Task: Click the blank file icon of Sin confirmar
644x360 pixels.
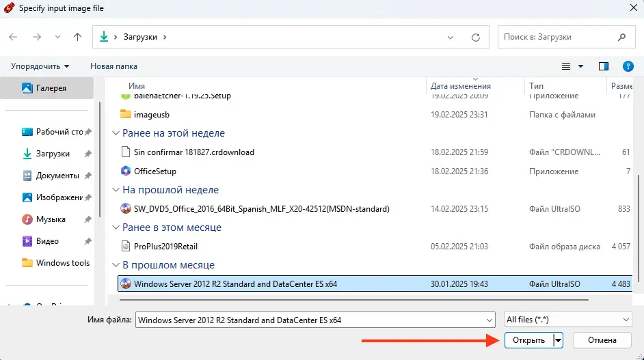Action: [126, 152]
